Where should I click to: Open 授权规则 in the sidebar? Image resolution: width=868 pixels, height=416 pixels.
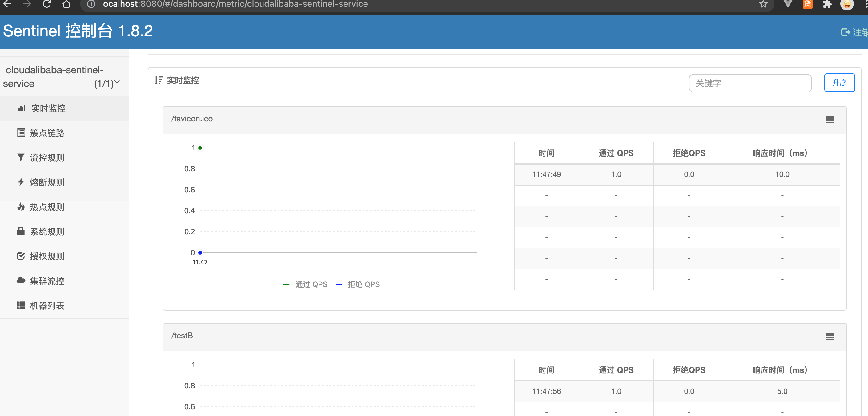coord(64,256)
